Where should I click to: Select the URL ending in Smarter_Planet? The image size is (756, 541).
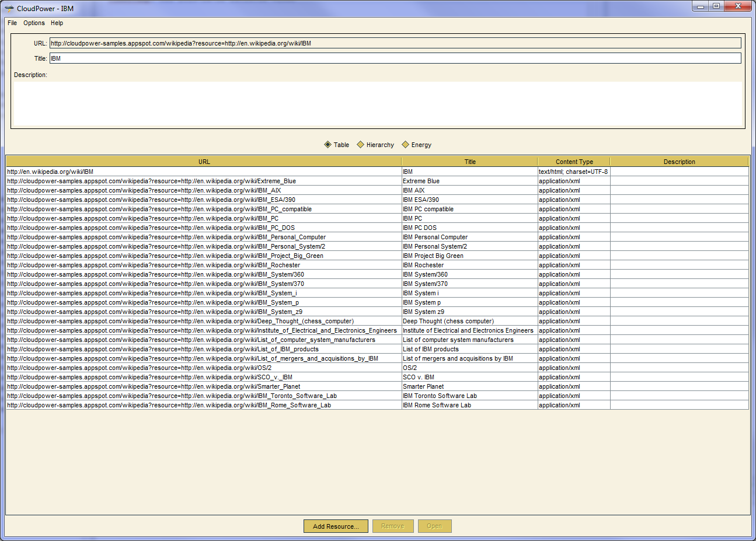tap(204, 386)
